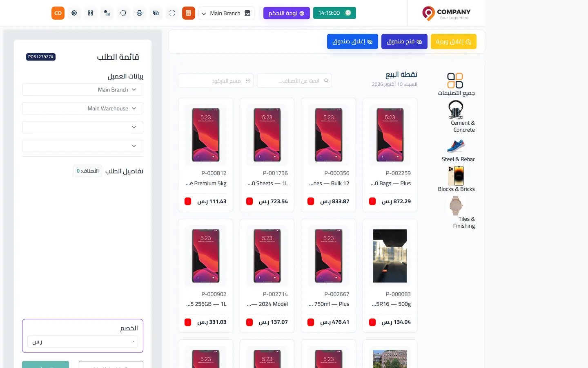Screen dimensions: 588x368
Task: Expand the Main Branch selector in the top bar
Action: 226,13
